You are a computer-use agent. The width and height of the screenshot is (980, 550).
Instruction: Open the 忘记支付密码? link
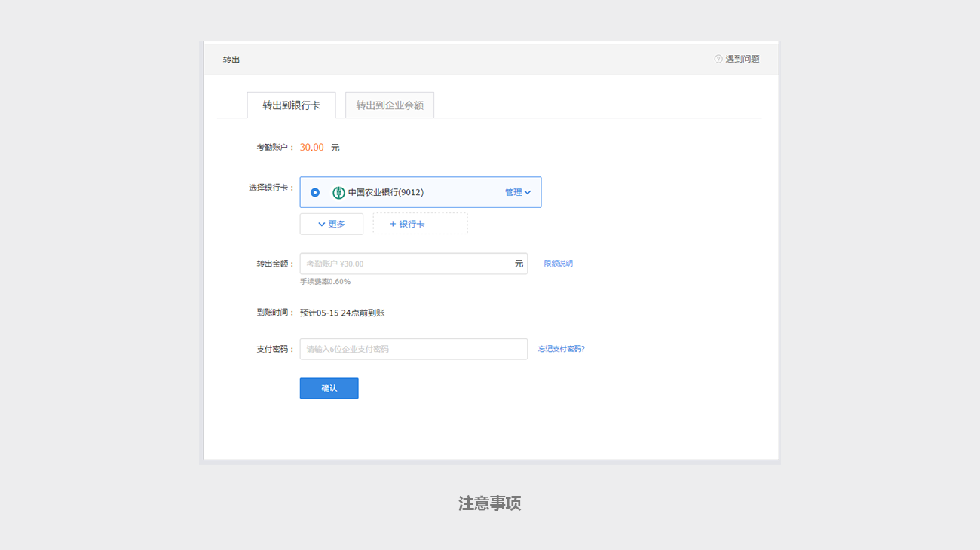562,349
